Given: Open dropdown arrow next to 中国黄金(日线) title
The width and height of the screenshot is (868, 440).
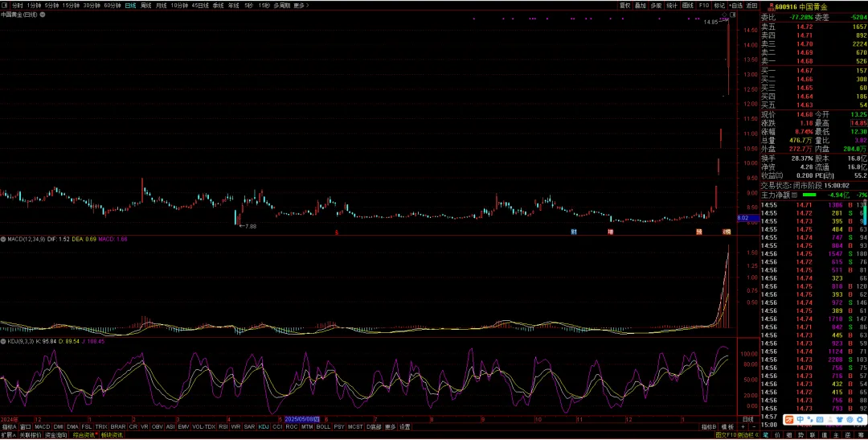Looking at the screenshot, I should [43, 14].
